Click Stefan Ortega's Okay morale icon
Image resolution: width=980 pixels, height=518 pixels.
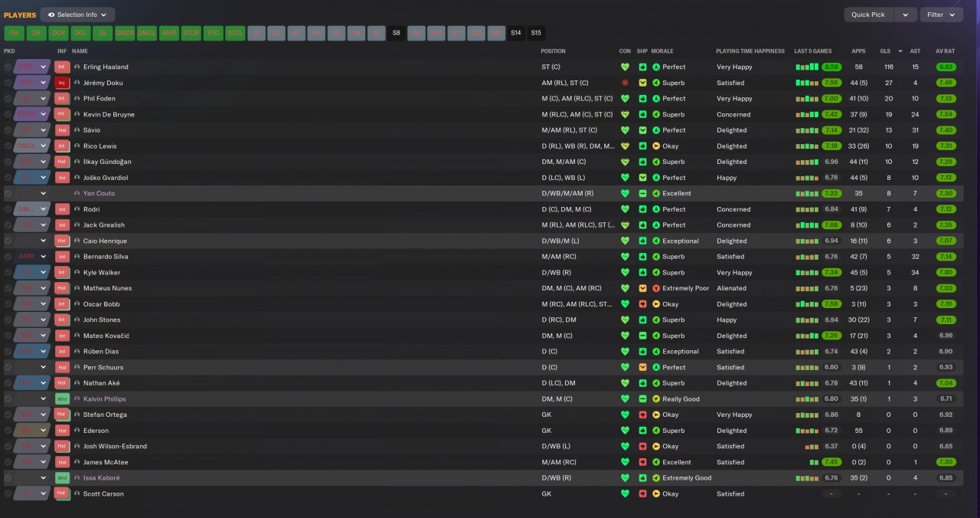[x=656, y=415]
